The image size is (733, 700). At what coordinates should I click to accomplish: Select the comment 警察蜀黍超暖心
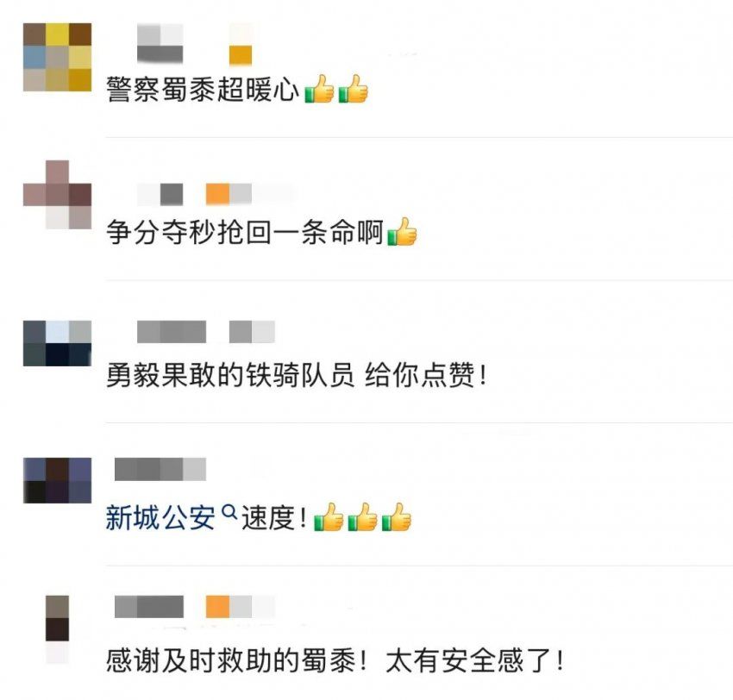pos(202,89)
